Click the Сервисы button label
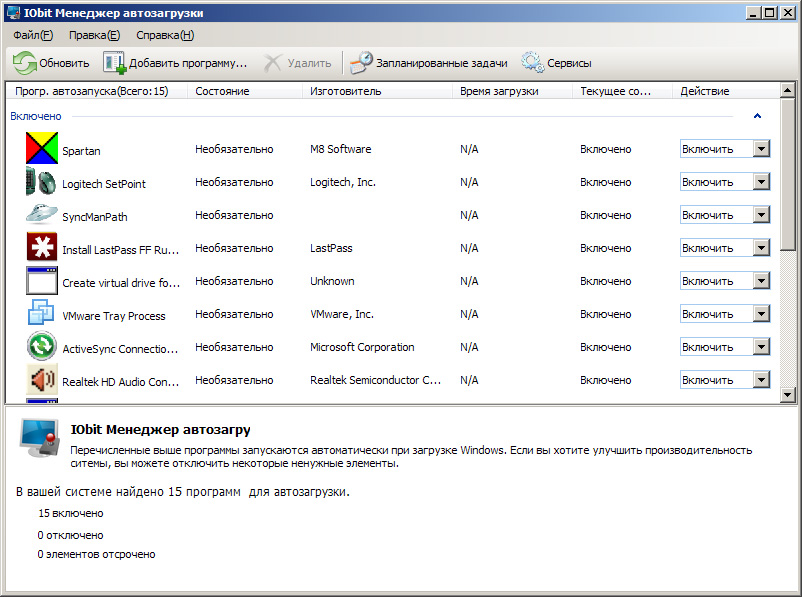Viewport: 802px width, 597px height. 569,63
